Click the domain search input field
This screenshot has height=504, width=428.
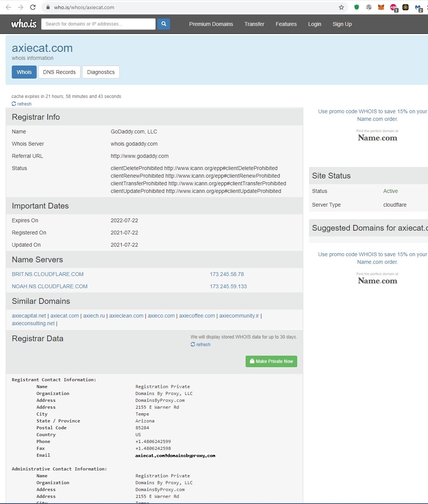(98, 24)
